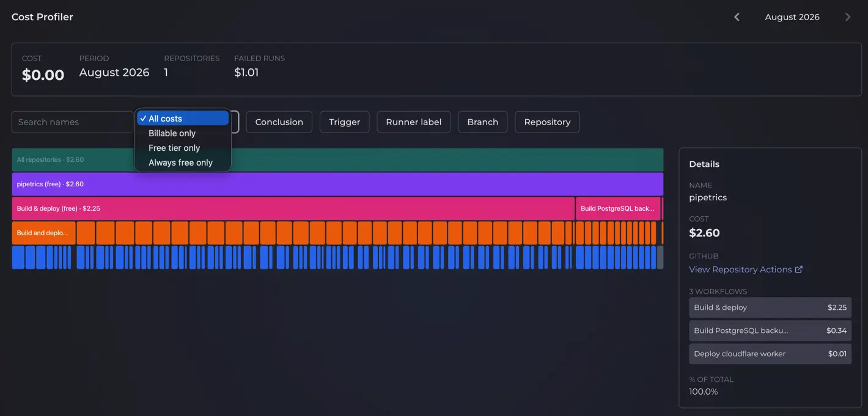This screenshot has height=416, width=868.
Task: Open the Conclusion filter dropdown
Action: (279, 122)
